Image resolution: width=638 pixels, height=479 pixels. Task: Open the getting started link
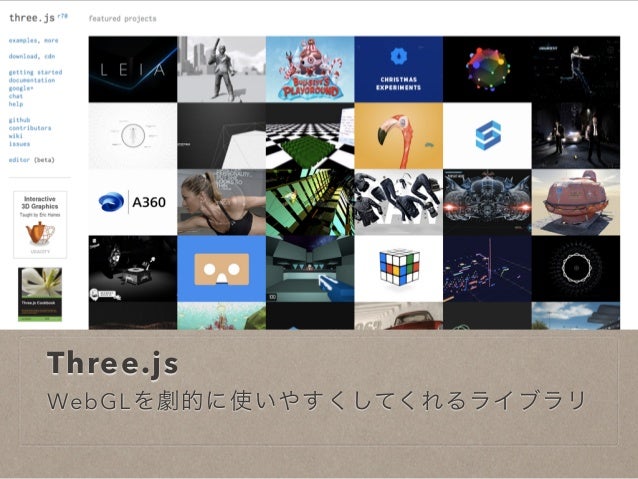click(35, 72)
